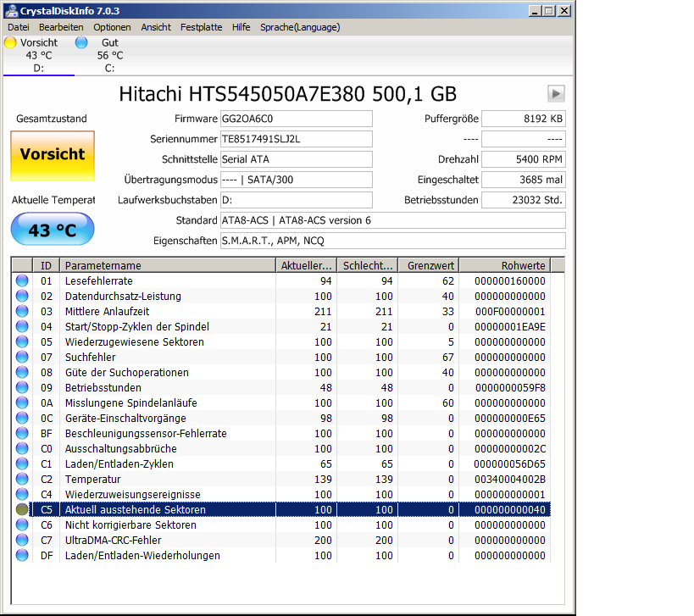
Task: Click the Drehzahl value 5400 RPM
Action: (x=524, y=159)
